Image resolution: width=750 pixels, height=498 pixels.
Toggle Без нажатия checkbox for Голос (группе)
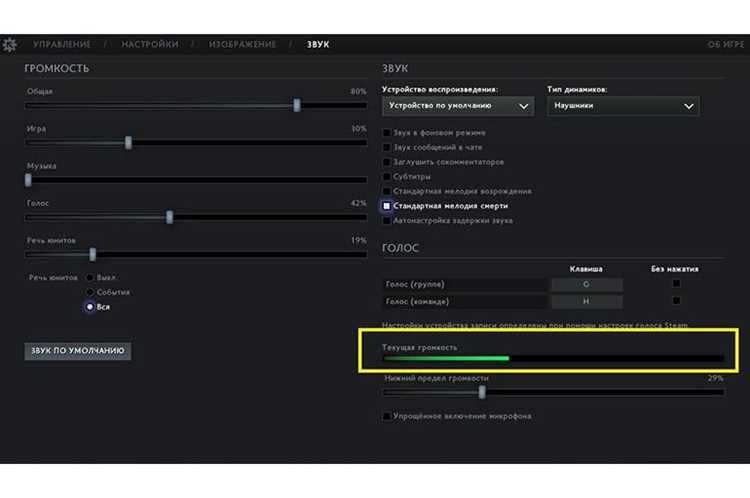676,283
